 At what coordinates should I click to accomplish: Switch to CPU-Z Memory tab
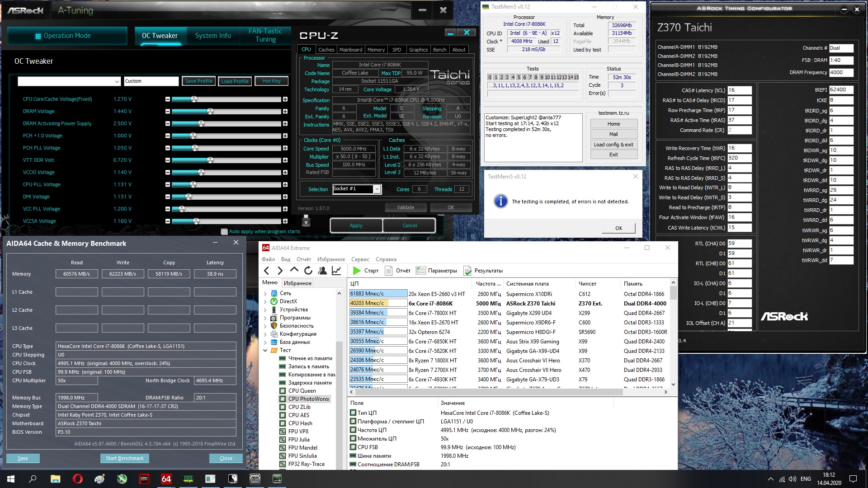(376, 50)
